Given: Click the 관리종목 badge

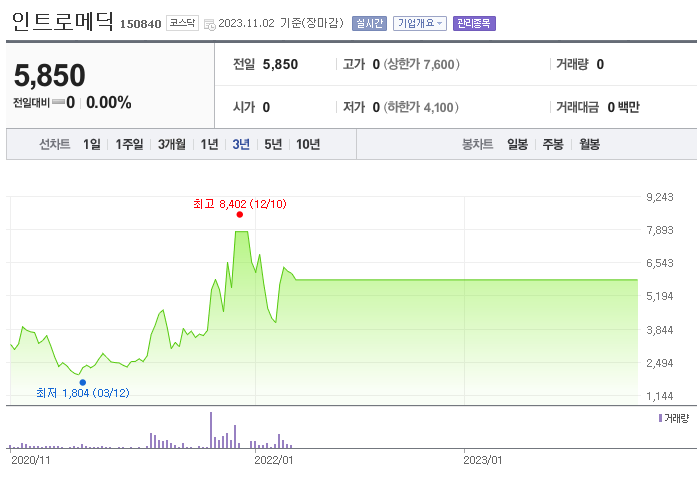Looking at the screenshot, I should (474, 23).
